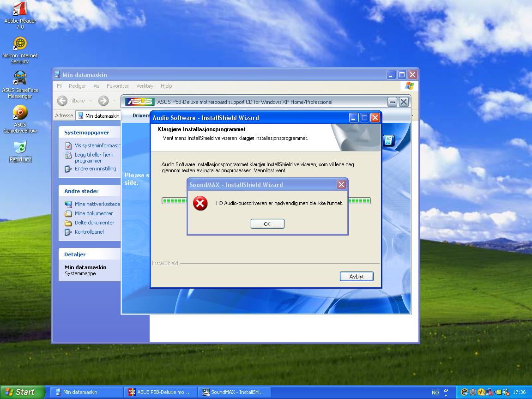Viewport: 532px width, 399px height.
Task: Click the Kontrollpanel icon
Action: pos(68,232)
